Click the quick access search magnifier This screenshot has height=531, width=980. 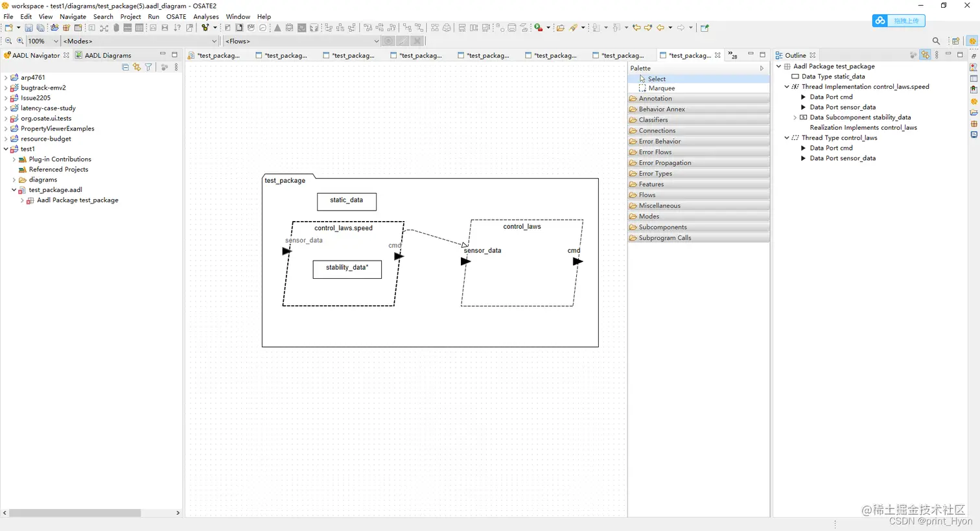pyautogui.click(x=936, y=41)
